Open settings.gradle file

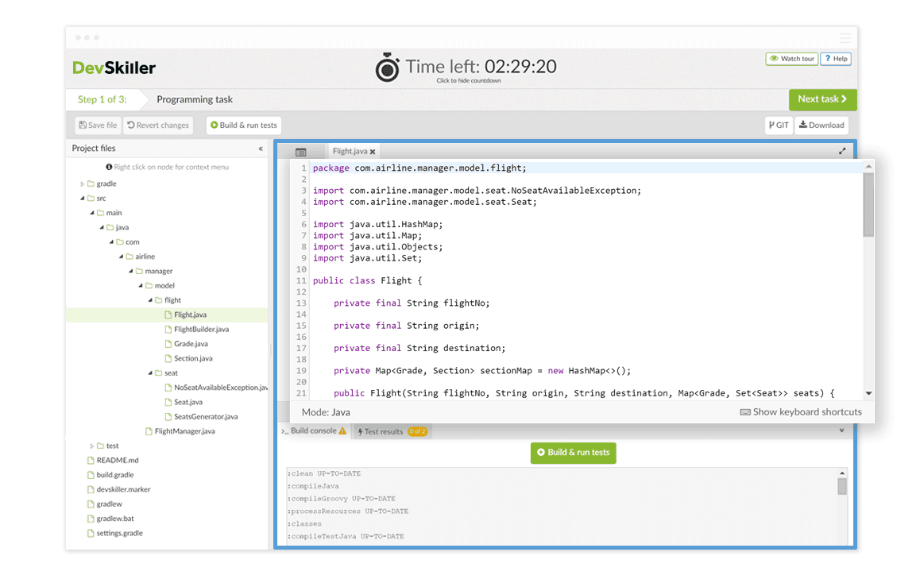pos(120,534)
